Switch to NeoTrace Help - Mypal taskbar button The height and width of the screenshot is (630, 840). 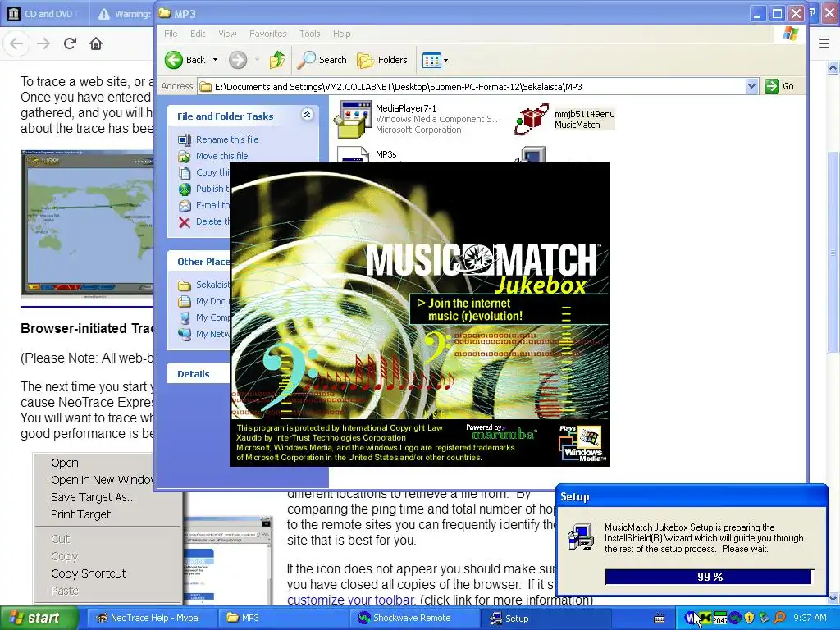[x=150, y=618]
